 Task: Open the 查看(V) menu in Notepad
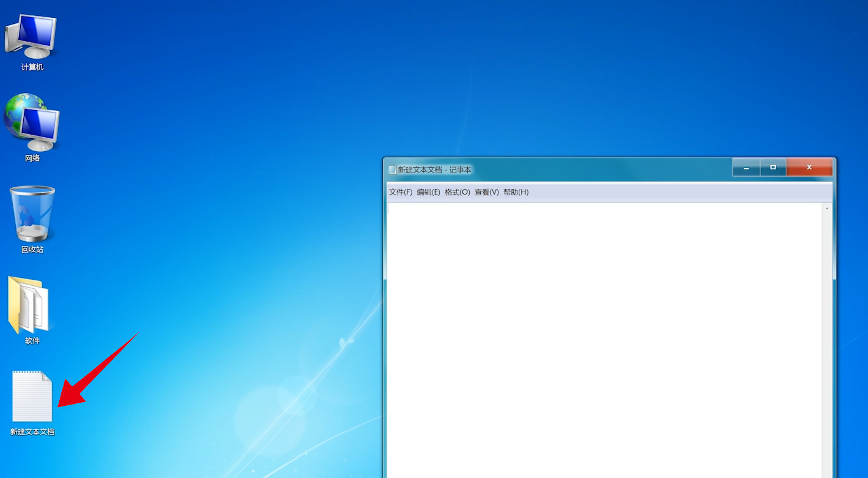point(487,192)
